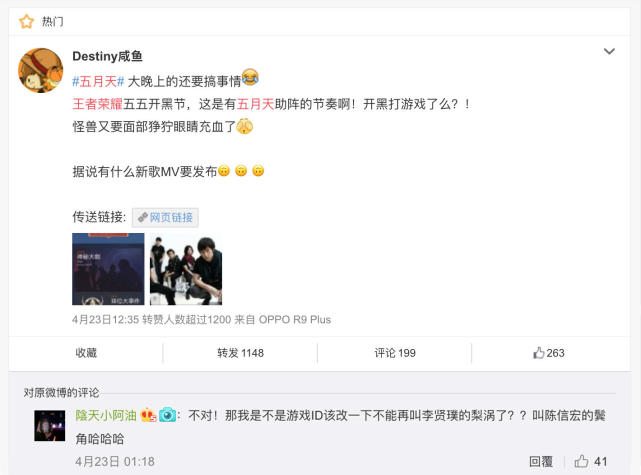Expand the post options chevron
Viewport: 641px width, 475px height.
[x=609, y=51]
